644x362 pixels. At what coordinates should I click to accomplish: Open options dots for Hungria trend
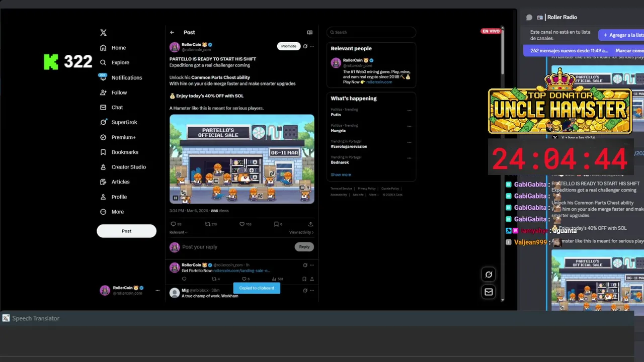tap(409, 127)
